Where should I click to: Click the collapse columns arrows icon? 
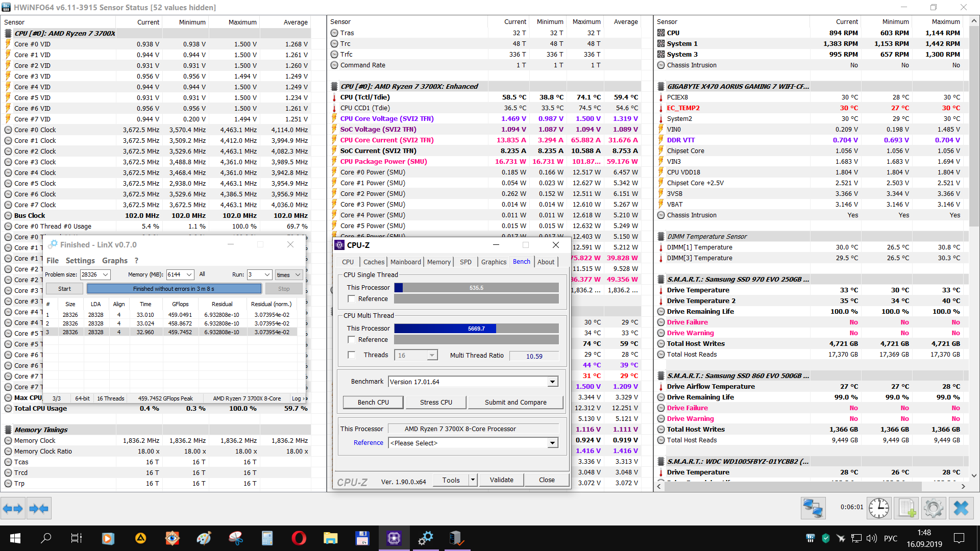click(39, 508)
